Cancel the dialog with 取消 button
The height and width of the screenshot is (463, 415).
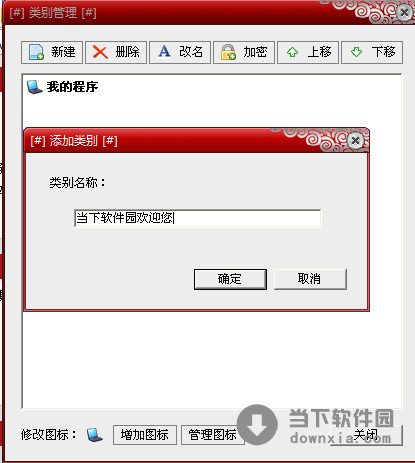pyautogui.click(x=310, y=279)
